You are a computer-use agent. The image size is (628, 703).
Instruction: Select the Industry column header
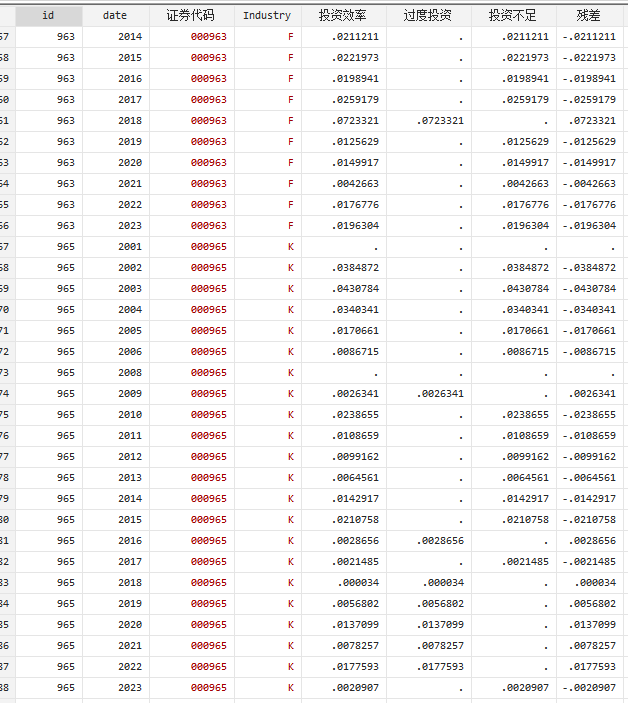point(267,15)
